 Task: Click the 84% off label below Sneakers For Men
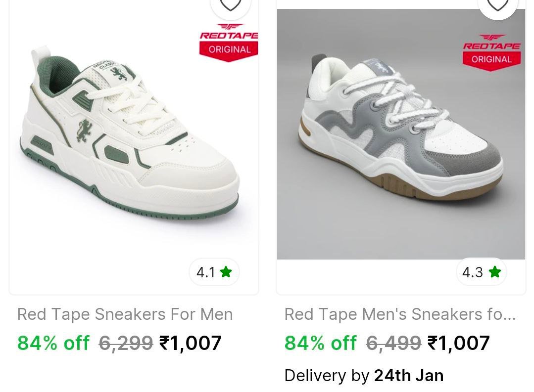tap(53, 343)
